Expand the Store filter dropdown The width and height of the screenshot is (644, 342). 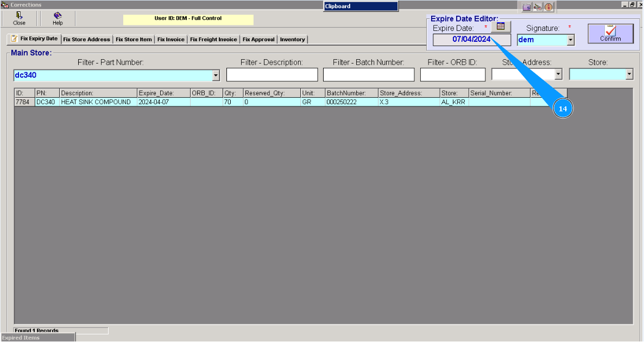click(x=629, y=74)
